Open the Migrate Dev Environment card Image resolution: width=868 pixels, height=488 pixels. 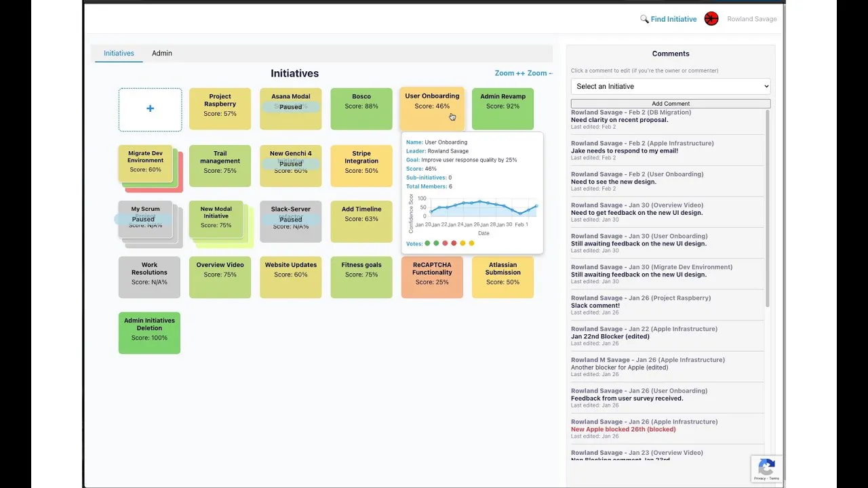145,164
